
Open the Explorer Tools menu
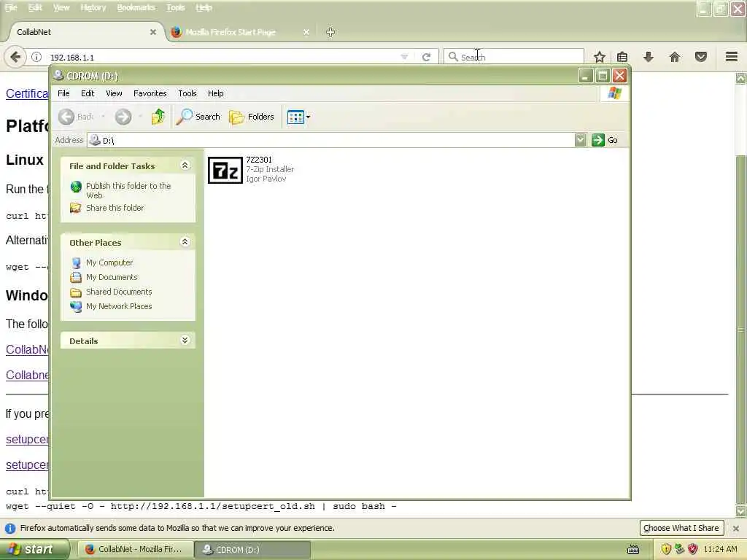pos(187,93)
